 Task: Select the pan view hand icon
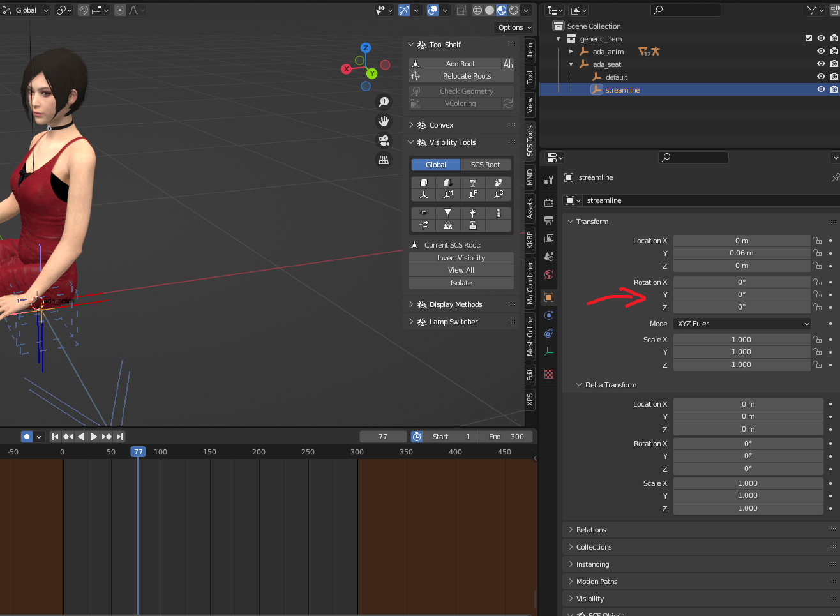click(384, 121)
